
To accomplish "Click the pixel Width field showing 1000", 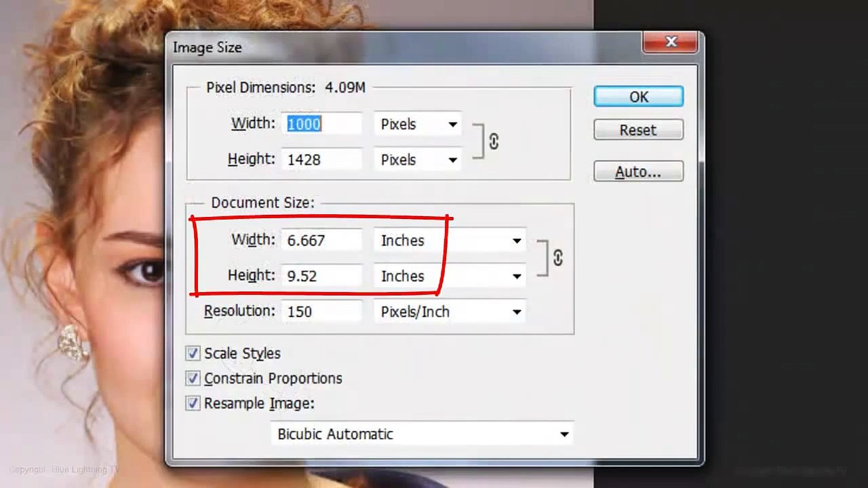I will tap(322, 124).
